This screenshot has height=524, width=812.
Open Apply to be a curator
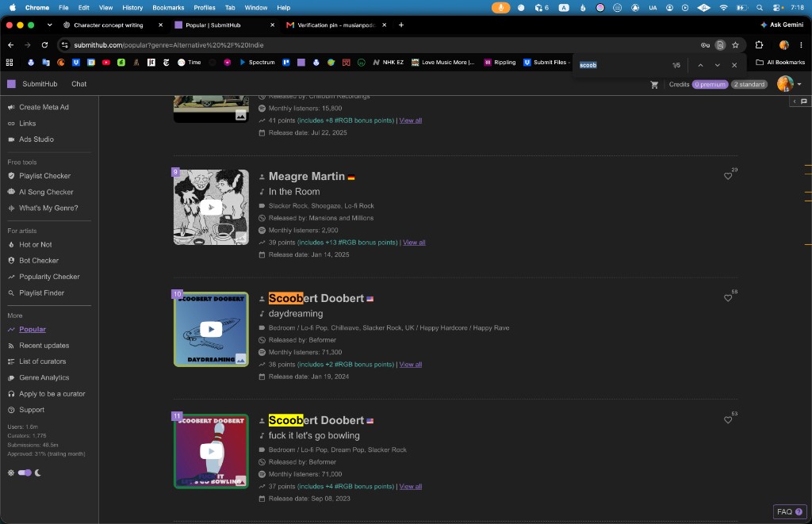[52, 394]
